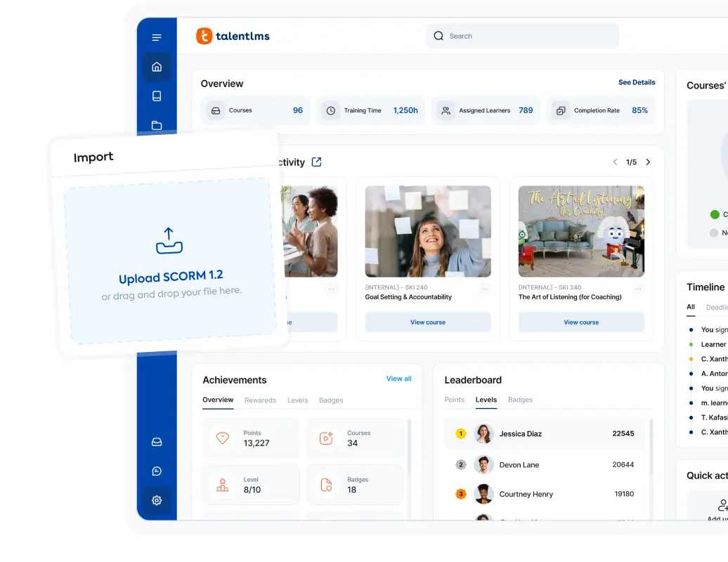Open the external link icon beside activity heading

pos(316,162)
